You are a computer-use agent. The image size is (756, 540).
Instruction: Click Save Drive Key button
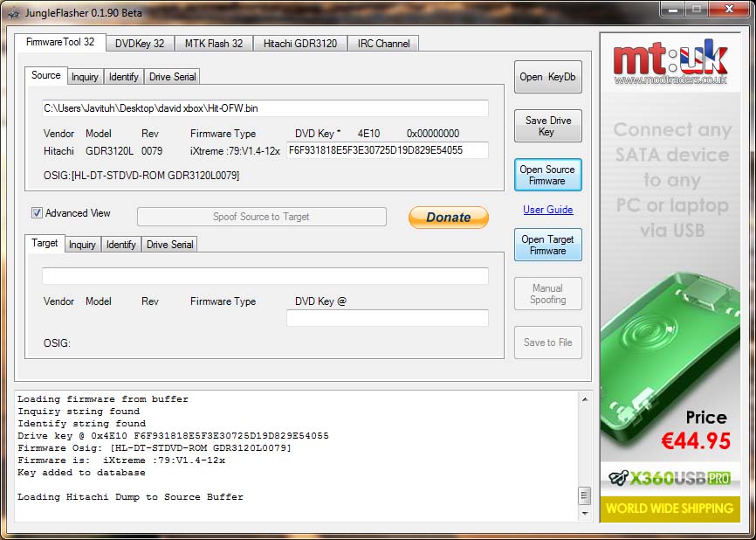(547, 126)
